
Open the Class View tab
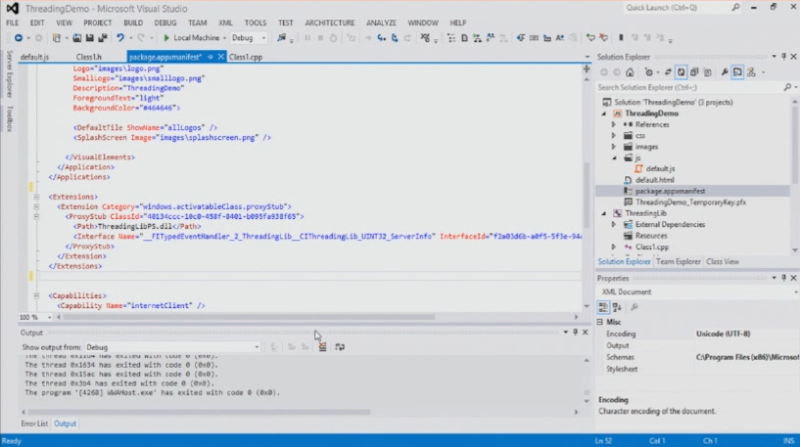point(722,262)
